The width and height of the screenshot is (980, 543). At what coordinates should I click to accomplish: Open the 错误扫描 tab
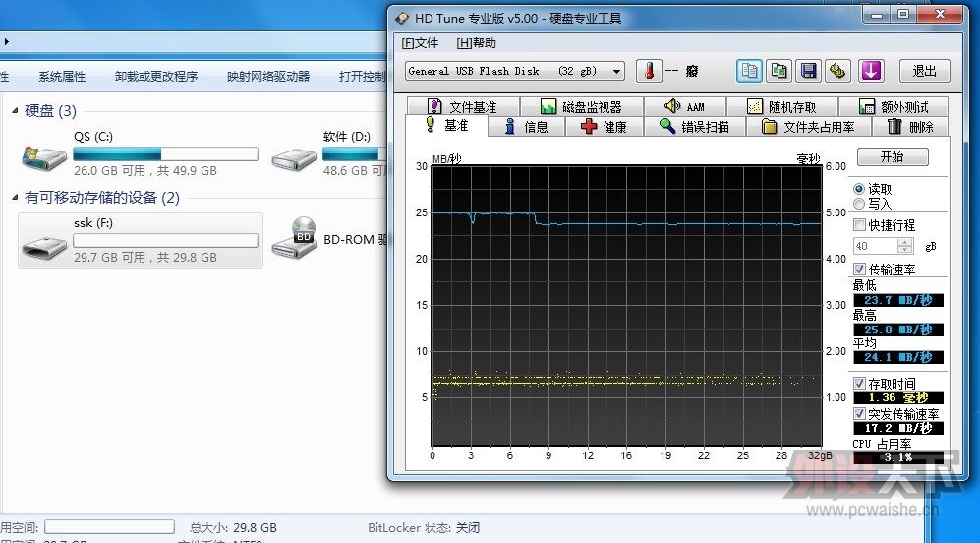pos(694,127)
